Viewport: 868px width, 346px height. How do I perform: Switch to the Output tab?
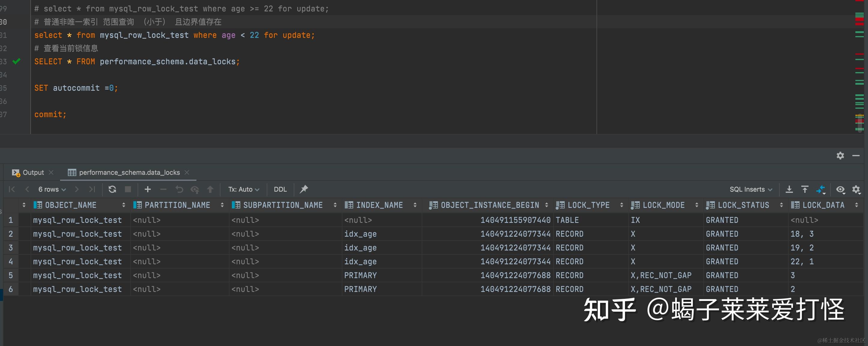pyautogui.click(x=32, y=172)
